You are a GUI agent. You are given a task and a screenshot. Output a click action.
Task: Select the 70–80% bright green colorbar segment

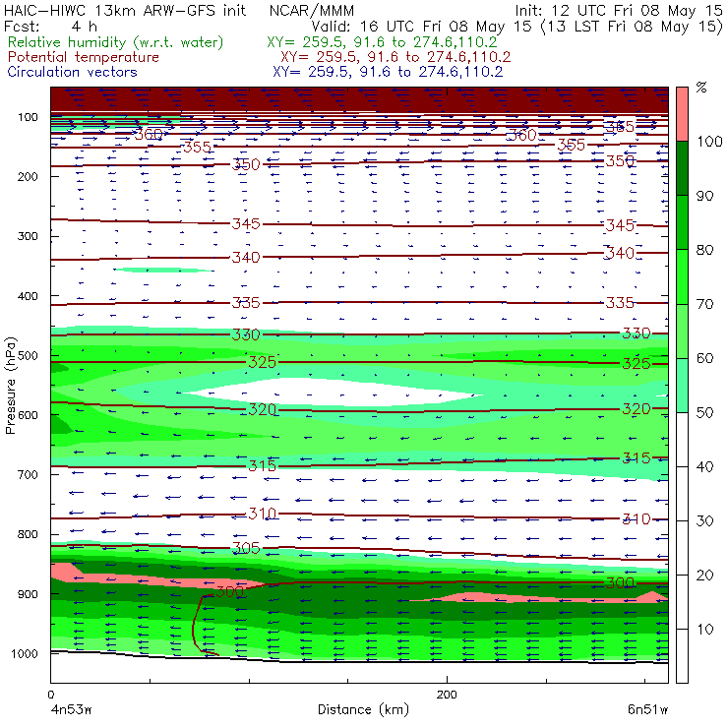682,276
